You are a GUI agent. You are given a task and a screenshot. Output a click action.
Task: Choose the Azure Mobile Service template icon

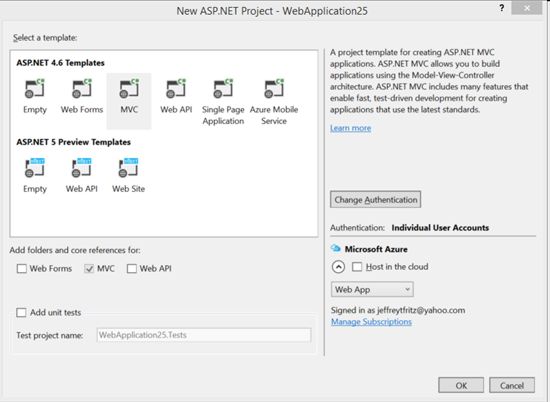click(274, 89)
